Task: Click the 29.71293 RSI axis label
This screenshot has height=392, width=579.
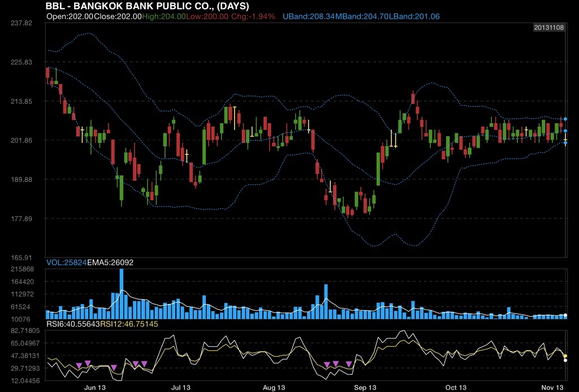Action: pyautogui.click(x=25, y=368)
